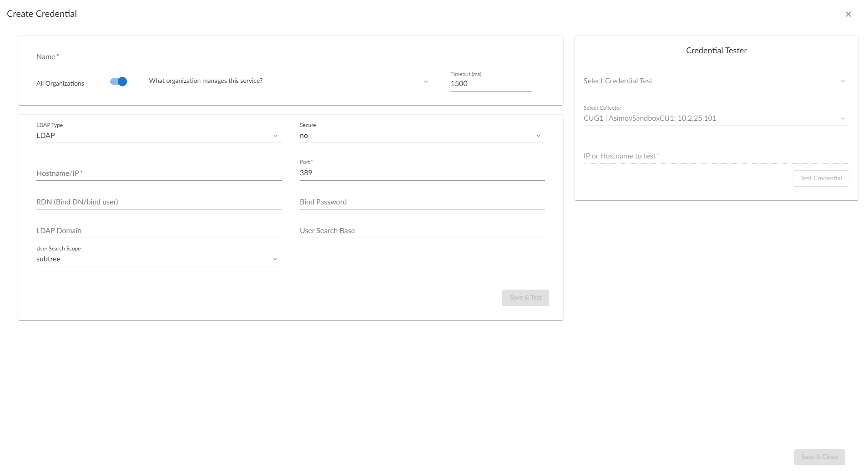The height and width of the screenshot is (474, 868).
Task: Expand the LDAP Type dropdown
Action: click(158, 136)
